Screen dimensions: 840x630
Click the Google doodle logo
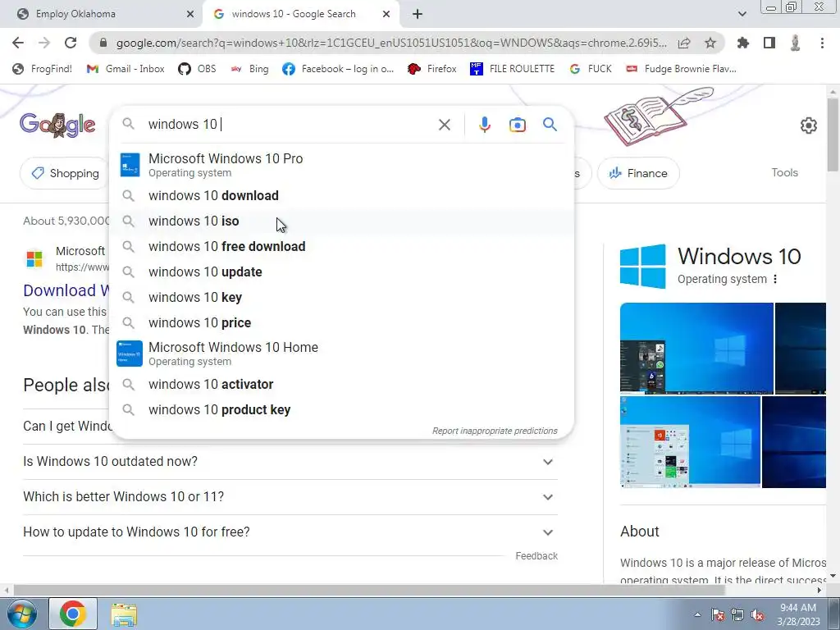click(58, 126)
